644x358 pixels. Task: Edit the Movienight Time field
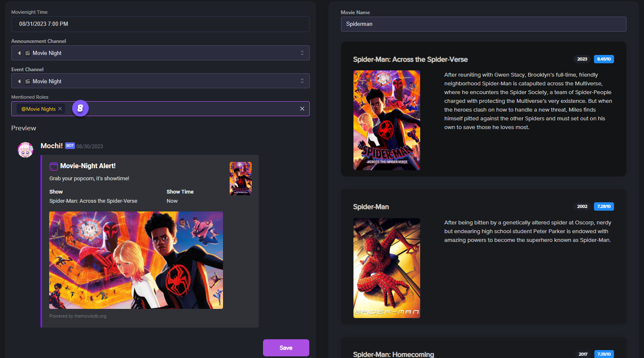pos(160,24)
